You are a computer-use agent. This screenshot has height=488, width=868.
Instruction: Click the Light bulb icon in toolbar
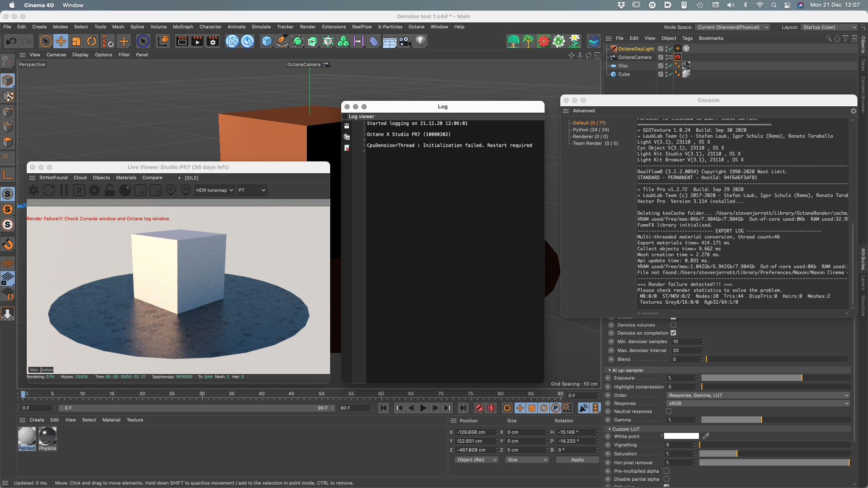click(x=420, y=41)
